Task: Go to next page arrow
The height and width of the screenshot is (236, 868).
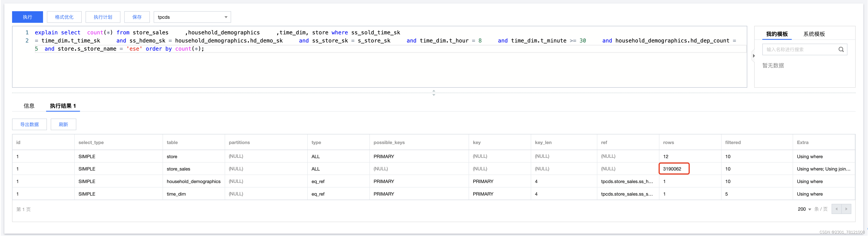Action: [846, 209]
